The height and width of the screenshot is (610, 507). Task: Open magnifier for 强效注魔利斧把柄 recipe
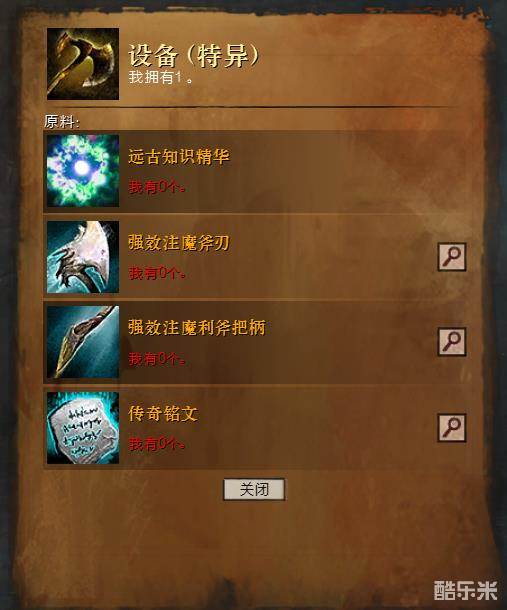[452, 342]
